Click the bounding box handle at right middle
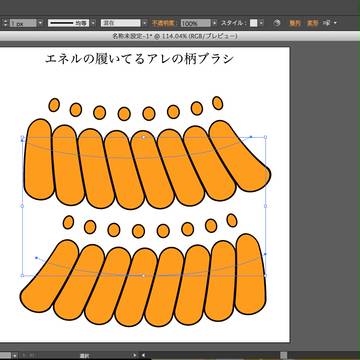360x360 pixels. (265, 206)
